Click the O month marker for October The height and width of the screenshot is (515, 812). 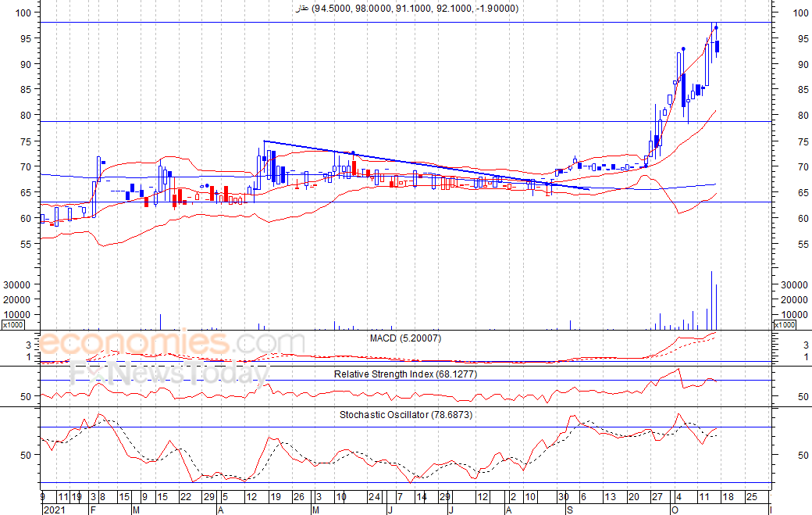click(675, 510)
